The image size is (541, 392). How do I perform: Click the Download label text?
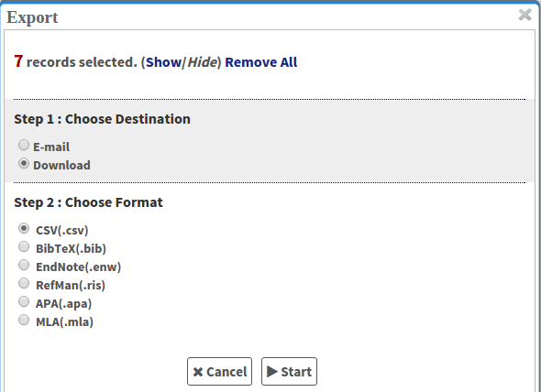click(x=61, y=166)
